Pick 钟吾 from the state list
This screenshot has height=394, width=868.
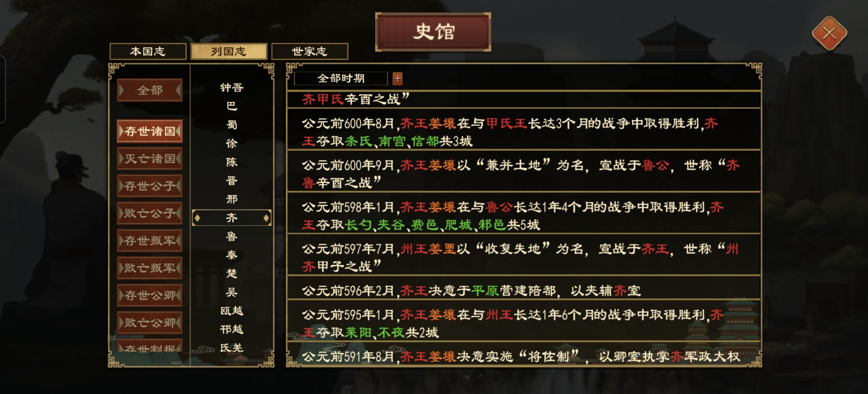point(231,88)
